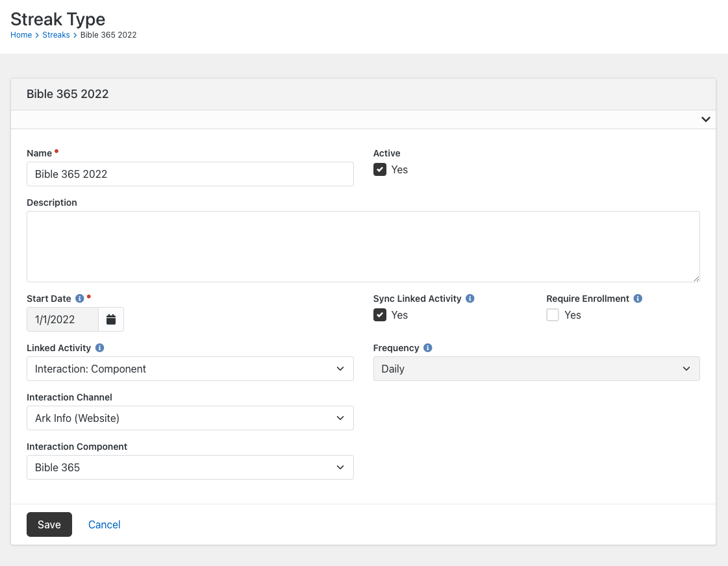Enable the Require Enrollment checkbox

pyautogui.click(x=553, y=315)
